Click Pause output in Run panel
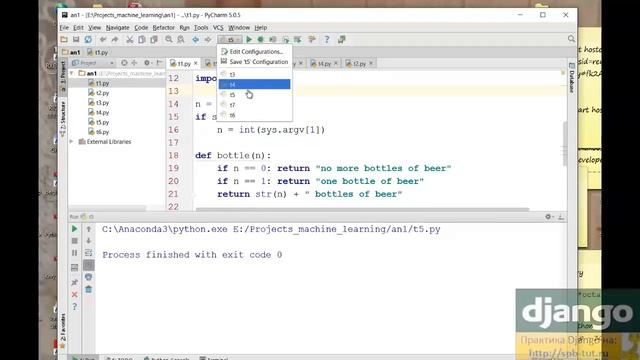 (75, 253)
